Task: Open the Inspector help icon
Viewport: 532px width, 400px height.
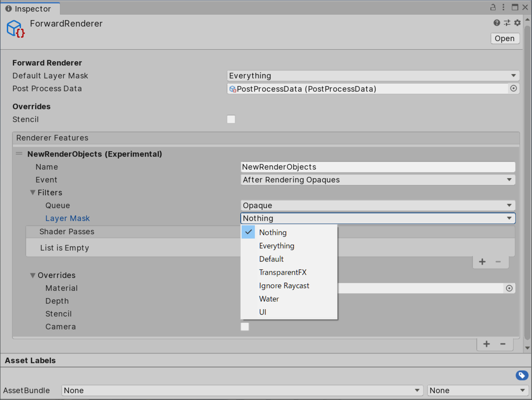Action: [x=497, y=23]
